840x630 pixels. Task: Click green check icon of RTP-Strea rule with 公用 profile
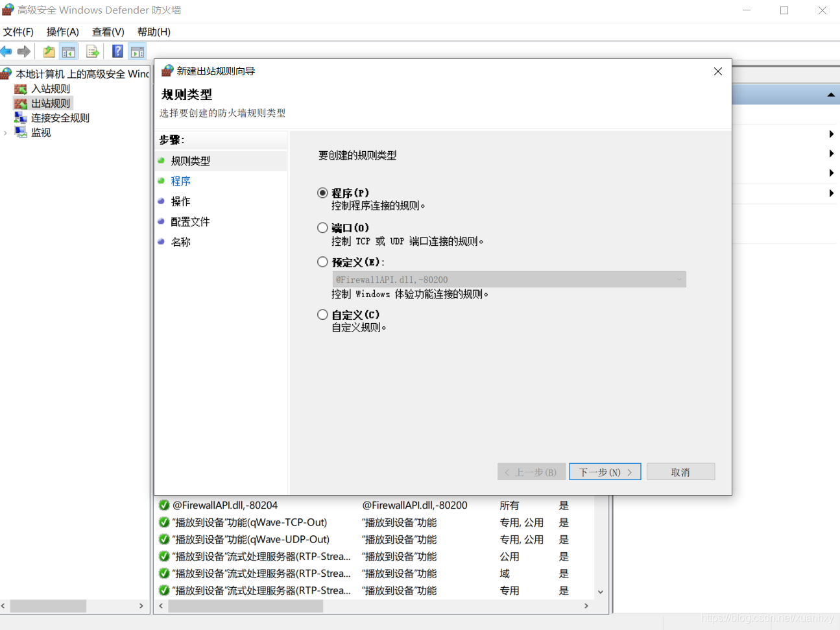click(x=164, y=556)
